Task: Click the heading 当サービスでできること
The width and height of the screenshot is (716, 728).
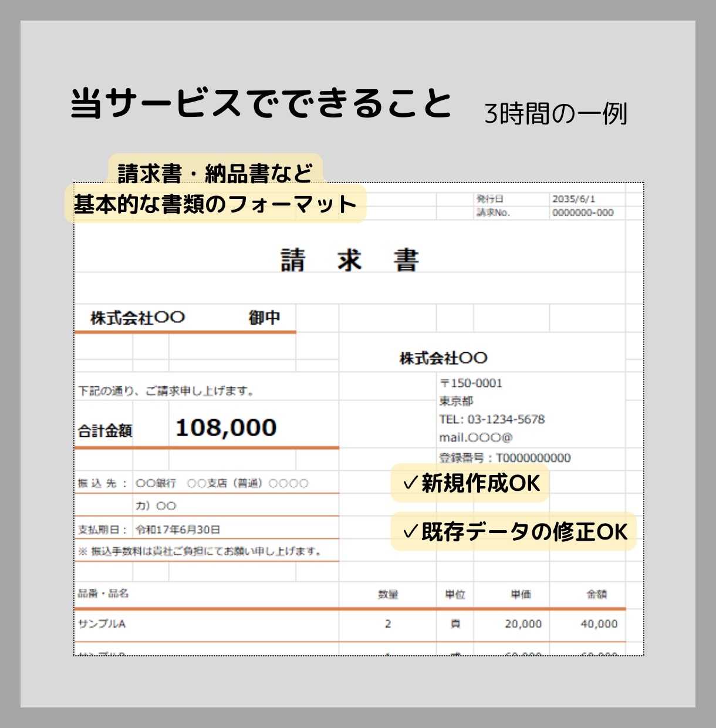Action: tap(261, 104)
